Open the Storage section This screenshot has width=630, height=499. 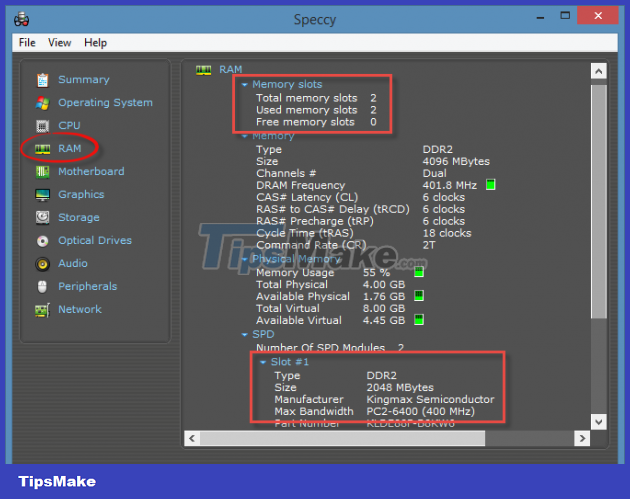tap(79, 217)
